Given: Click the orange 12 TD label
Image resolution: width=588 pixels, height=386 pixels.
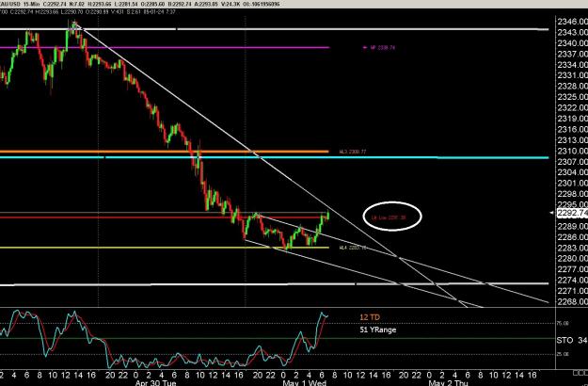Looking at the screenshot, I should (370, 317).
